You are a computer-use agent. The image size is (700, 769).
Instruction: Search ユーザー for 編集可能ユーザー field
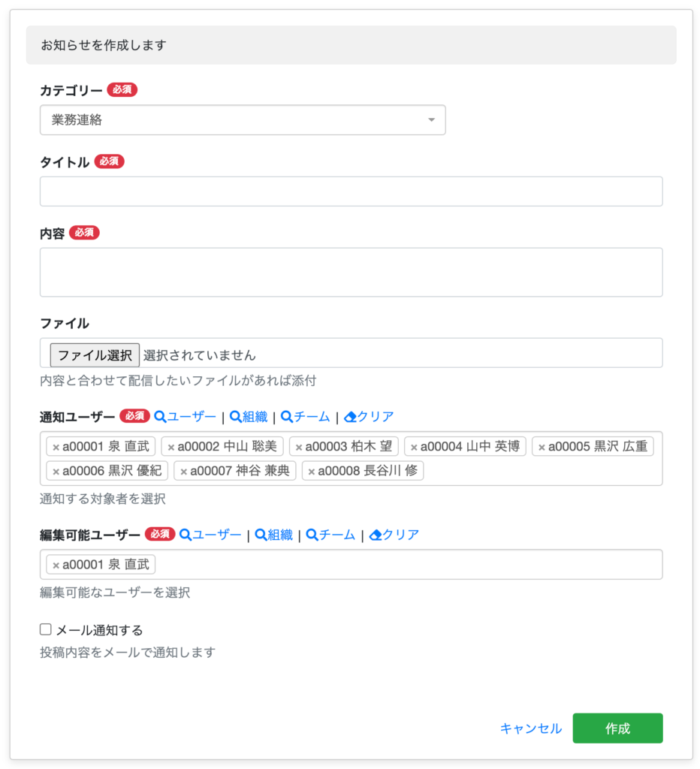[x=210, y=535]
